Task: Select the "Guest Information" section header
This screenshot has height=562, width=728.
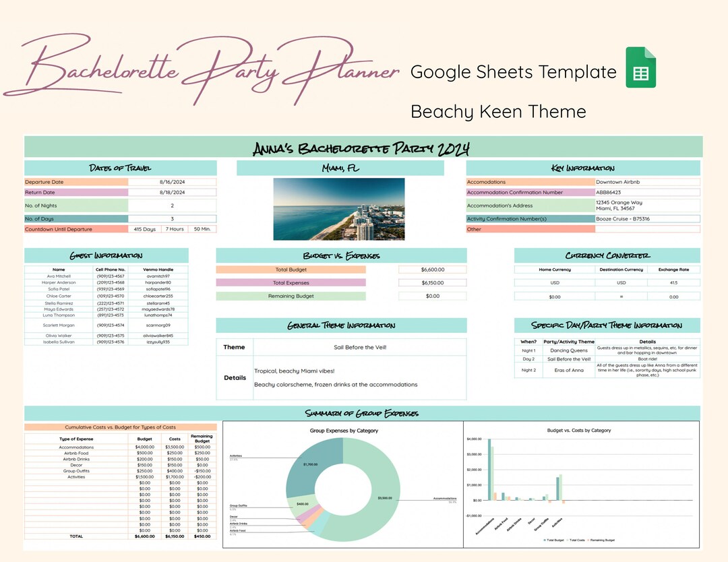Action: (x=107, y=255)
